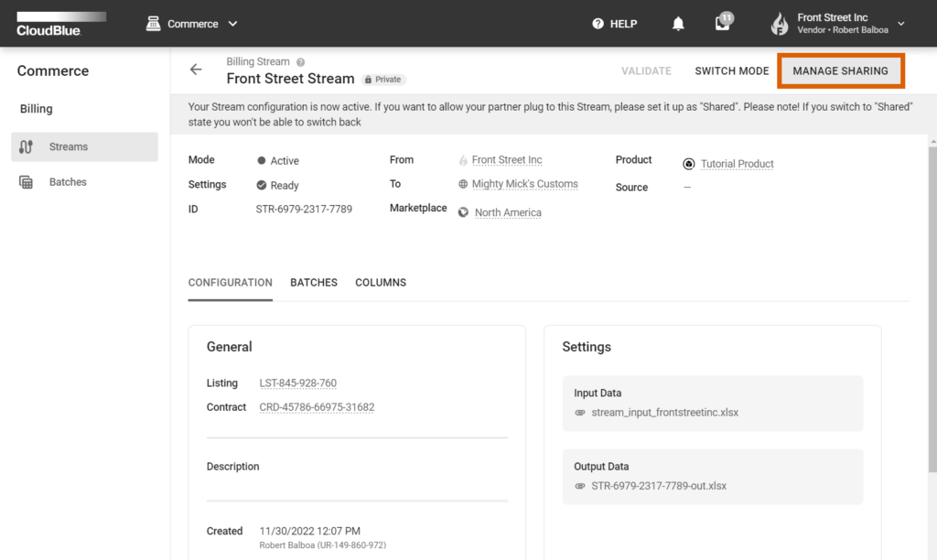The image size is (937, 560).
Task: Open the inbox icon with badge 11
Action: pyautogui.click(x=723, y=23)
